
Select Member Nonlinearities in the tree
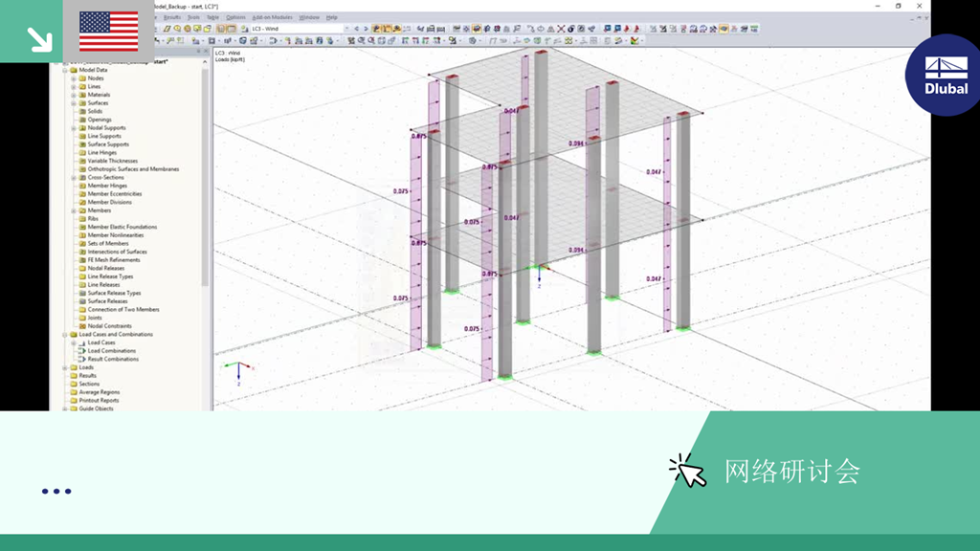coord(116,235)
